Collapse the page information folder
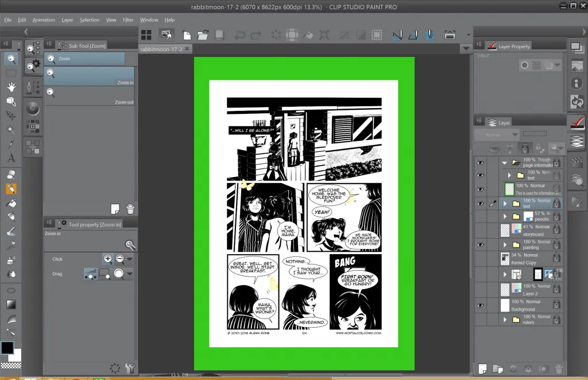The height and width of the screenshot is (380, 588). pos(504,161)
